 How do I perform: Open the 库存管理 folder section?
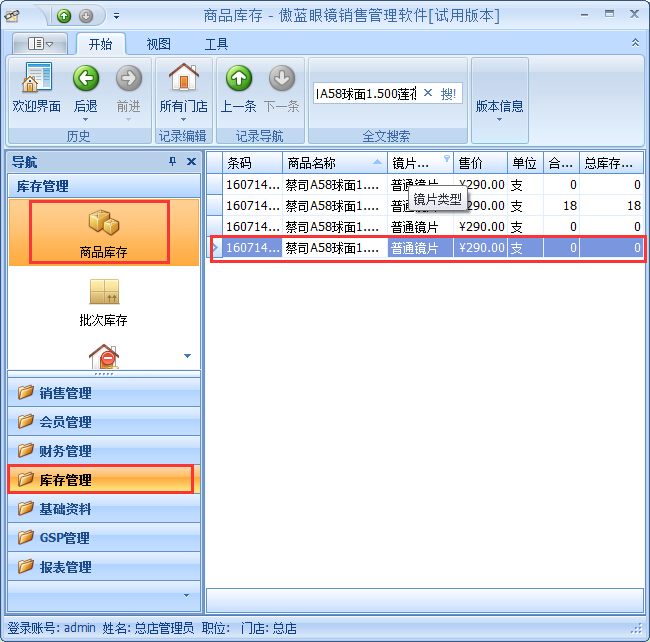coord(104,480)
